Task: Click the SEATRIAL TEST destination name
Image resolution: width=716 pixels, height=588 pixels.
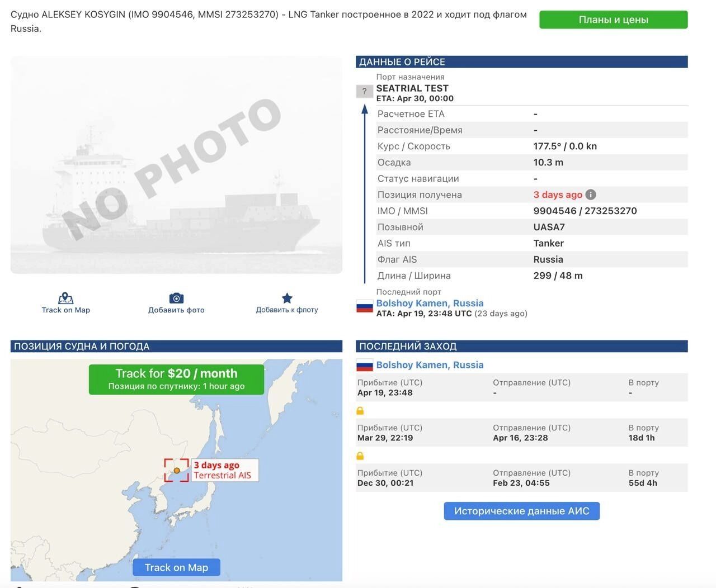Action: 412,88
